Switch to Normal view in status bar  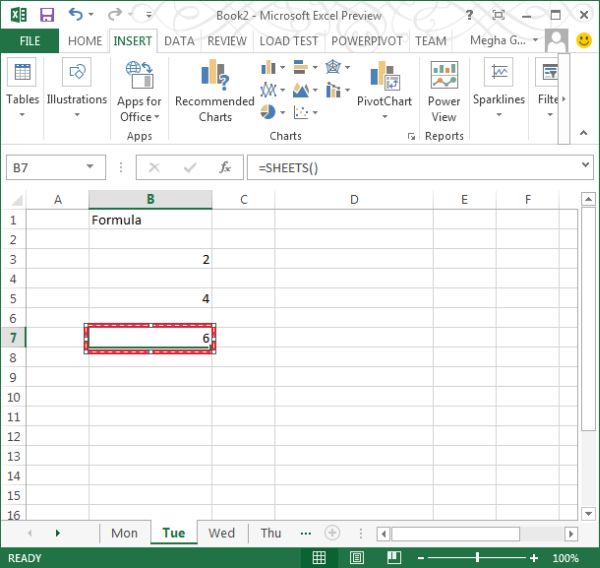319,558
